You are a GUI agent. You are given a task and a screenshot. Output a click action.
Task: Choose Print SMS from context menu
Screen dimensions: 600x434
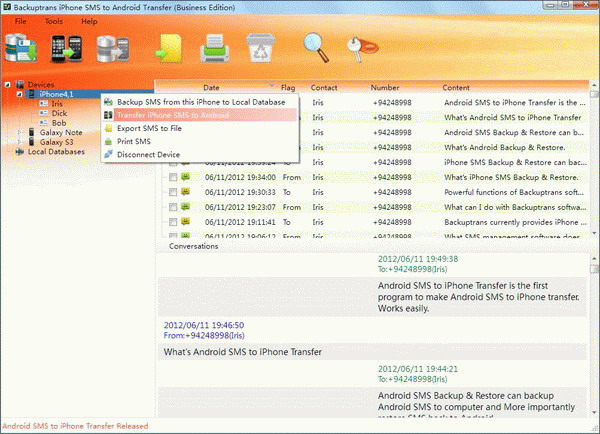pos(200,142)
